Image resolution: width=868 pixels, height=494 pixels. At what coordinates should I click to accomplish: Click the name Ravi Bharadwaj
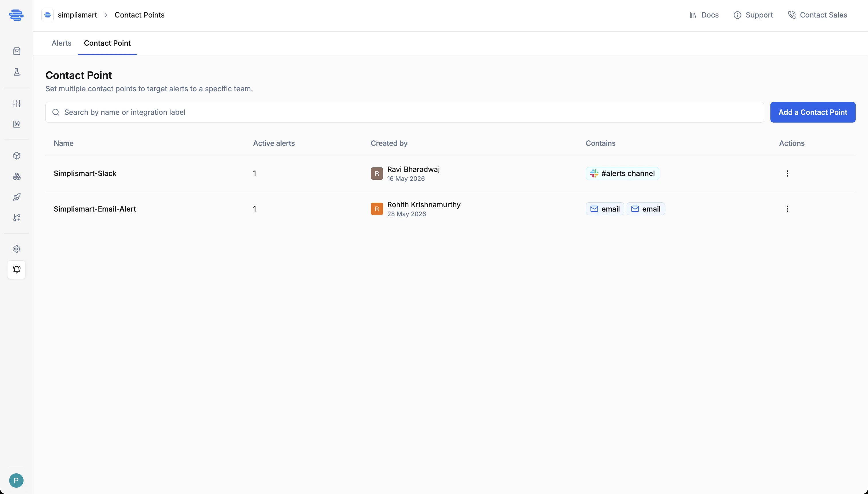[414, 169]
